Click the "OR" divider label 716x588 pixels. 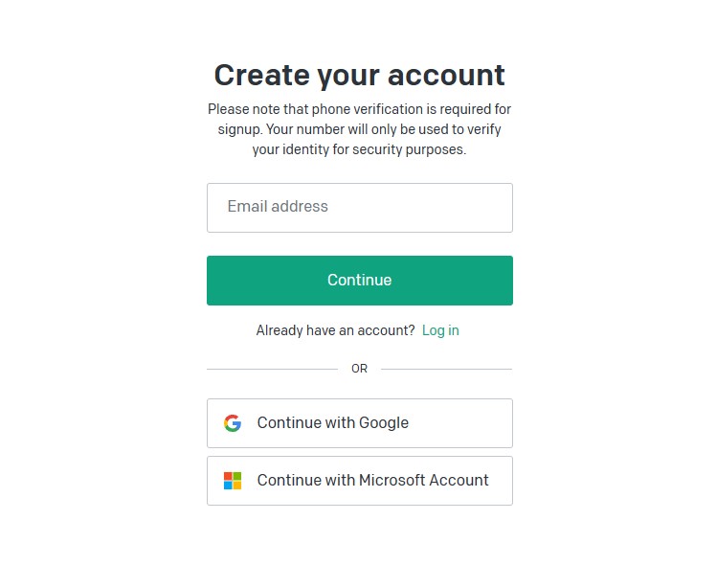pyautogui.click(x=359, y=369)
